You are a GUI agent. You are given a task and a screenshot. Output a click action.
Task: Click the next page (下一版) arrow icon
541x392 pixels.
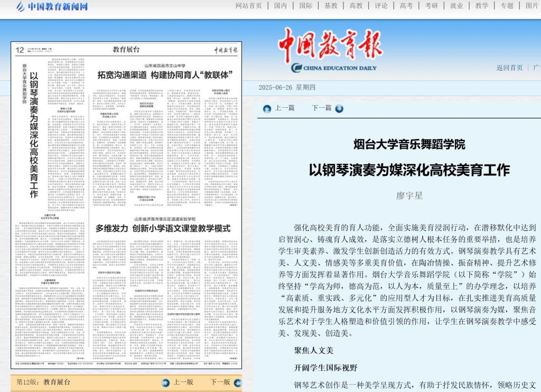coord(237,382)
